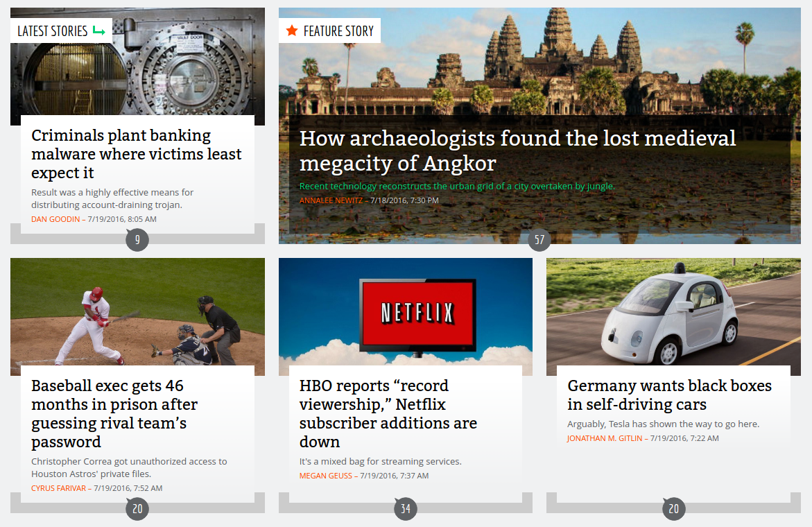
Task: Click the Latest Stories green arrow icon
Action: [x=99, y=31]
